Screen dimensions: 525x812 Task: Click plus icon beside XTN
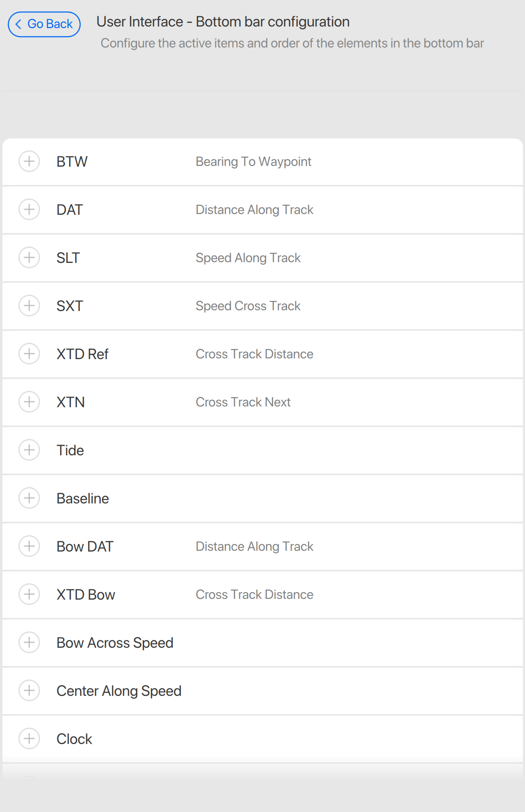click(x=29, y=402)
